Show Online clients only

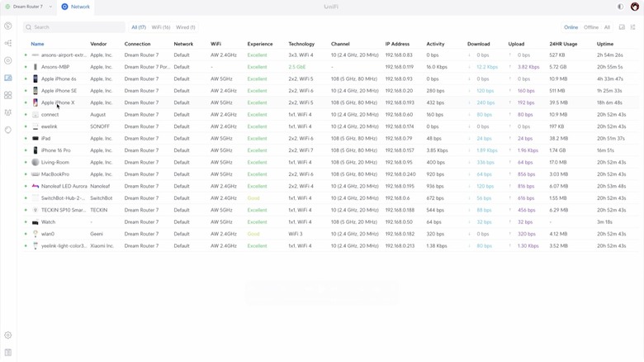tap(571, 27)
